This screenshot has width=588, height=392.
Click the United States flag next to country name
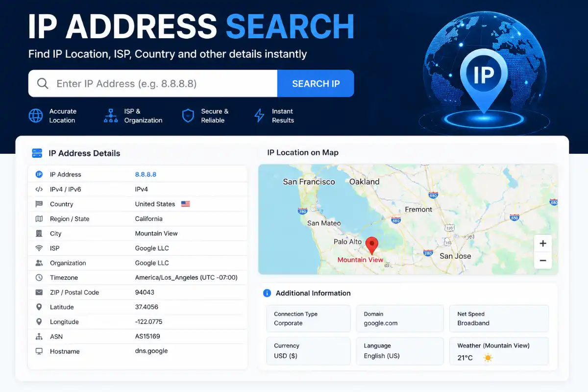click(185, 204)
